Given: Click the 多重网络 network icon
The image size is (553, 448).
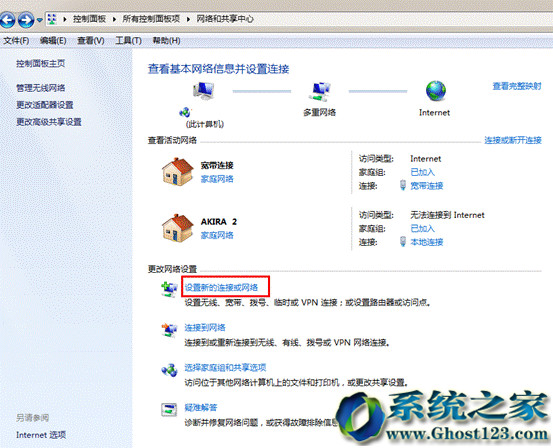Looking at the screenshot, I should click(320, 91).
